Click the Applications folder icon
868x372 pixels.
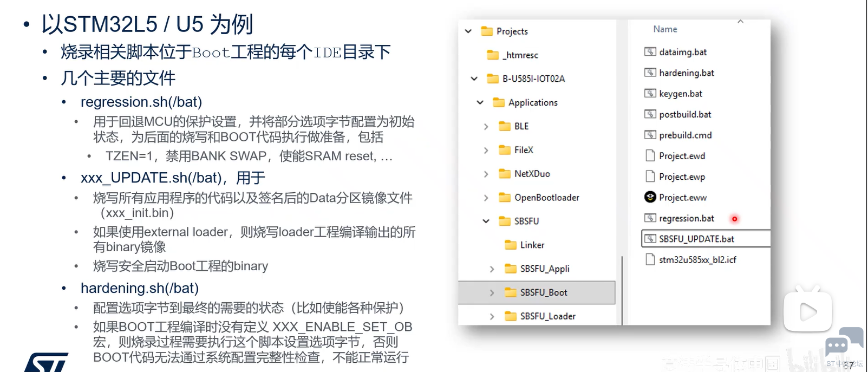click(499, 102)
